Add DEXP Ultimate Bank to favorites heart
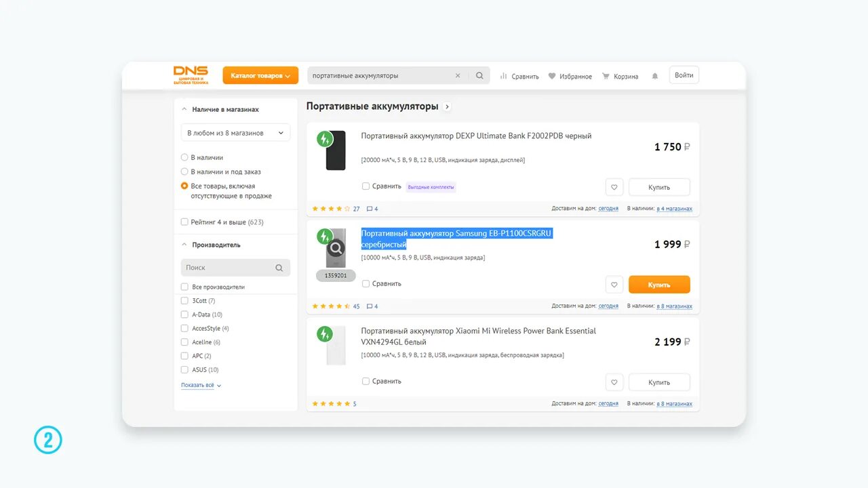 [614, 187]
